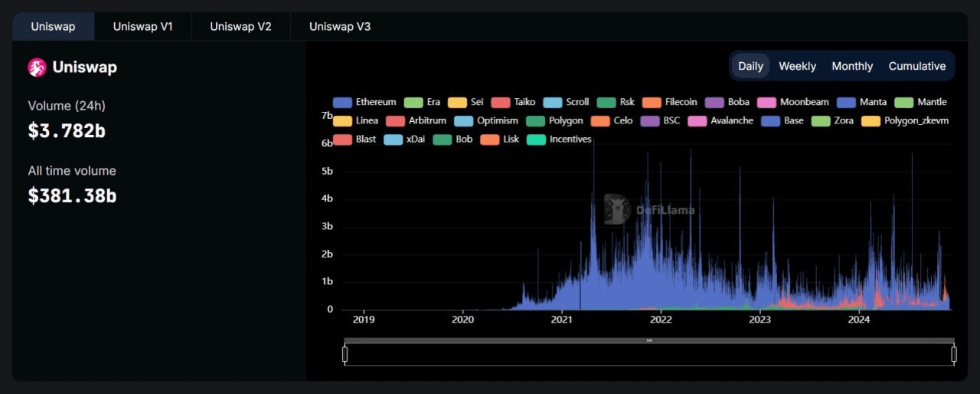Toggle Rsk legend entry
This screenshot has height=394, width=980.
(x=616, y=102)
